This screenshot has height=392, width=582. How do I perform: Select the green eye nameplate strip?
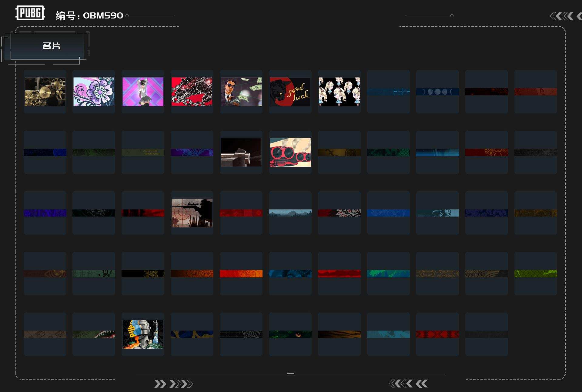(290, 334)
